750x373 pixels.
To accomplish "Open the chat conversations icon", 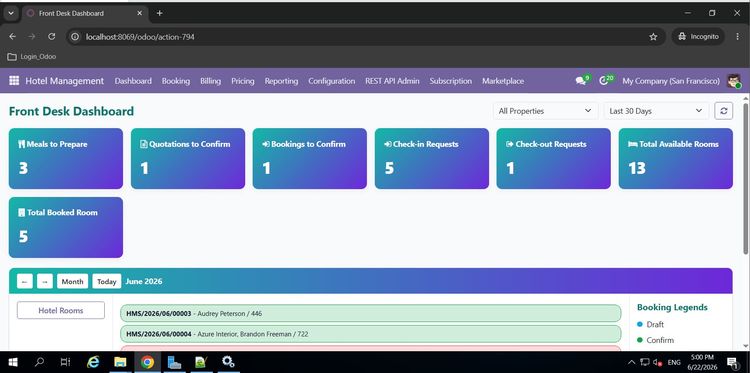I will point(582,81).
